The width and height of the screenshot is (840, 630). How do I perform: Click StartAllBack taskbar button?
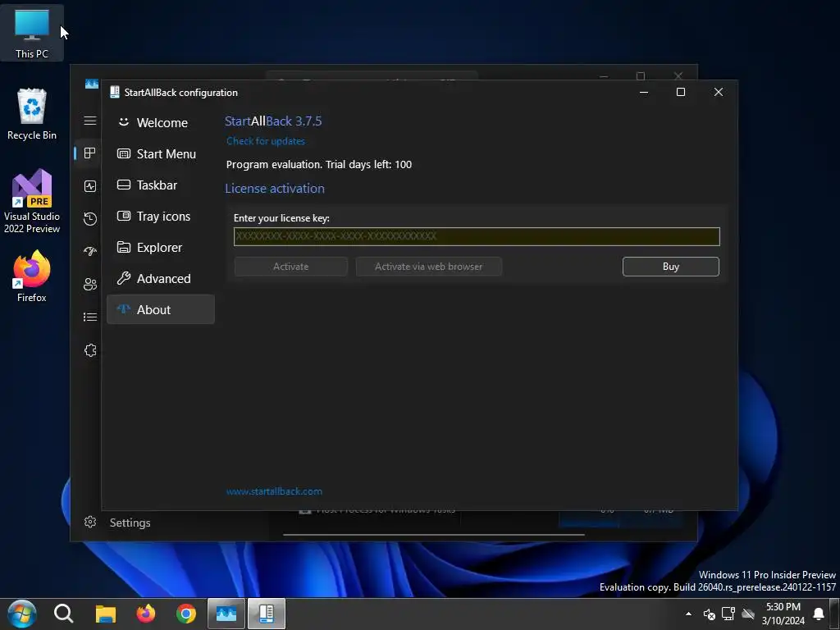(x=267, y=614)
